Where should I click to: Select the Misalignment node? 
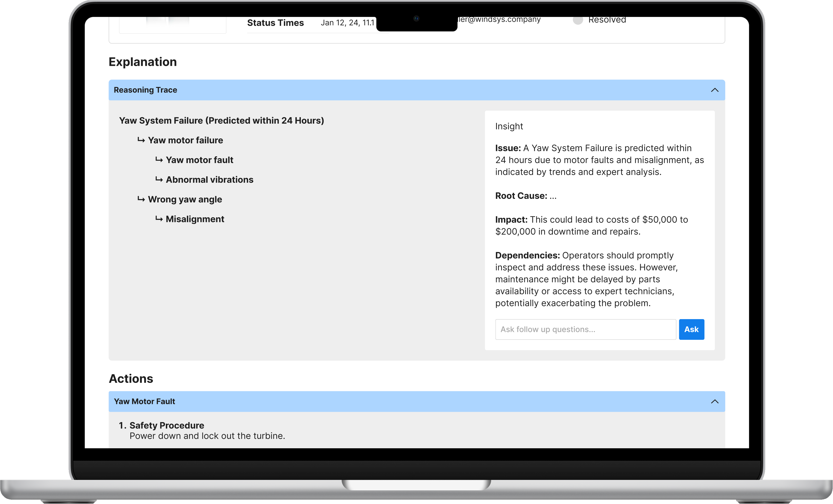[x=195, y=219]
